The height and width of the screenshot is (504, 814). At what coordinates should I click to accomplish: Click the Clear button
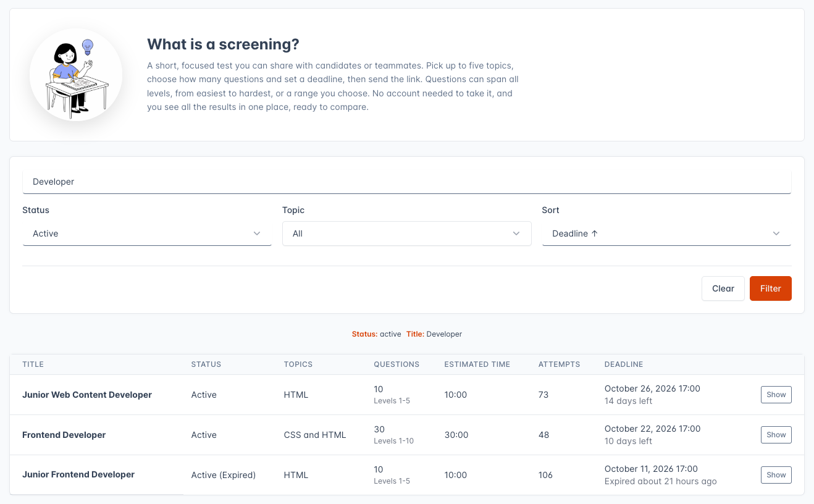click(x=723, y=288)
